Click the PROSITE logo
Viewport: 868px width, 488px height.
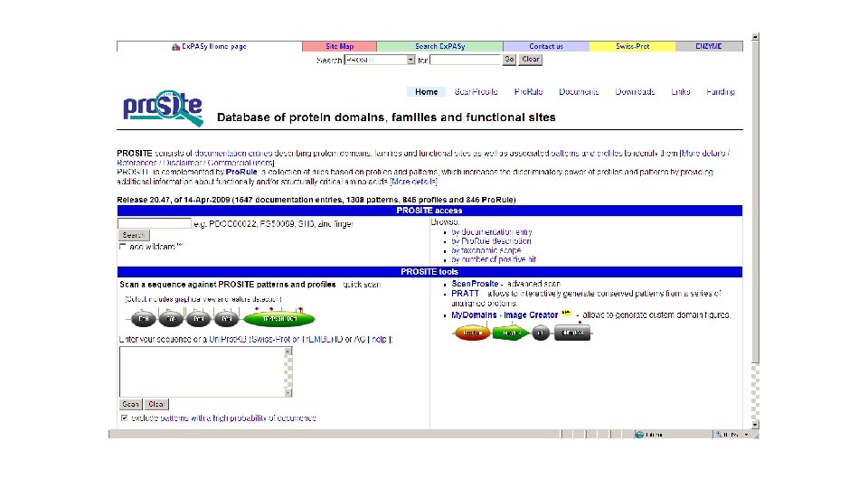[x=163, y=108]
